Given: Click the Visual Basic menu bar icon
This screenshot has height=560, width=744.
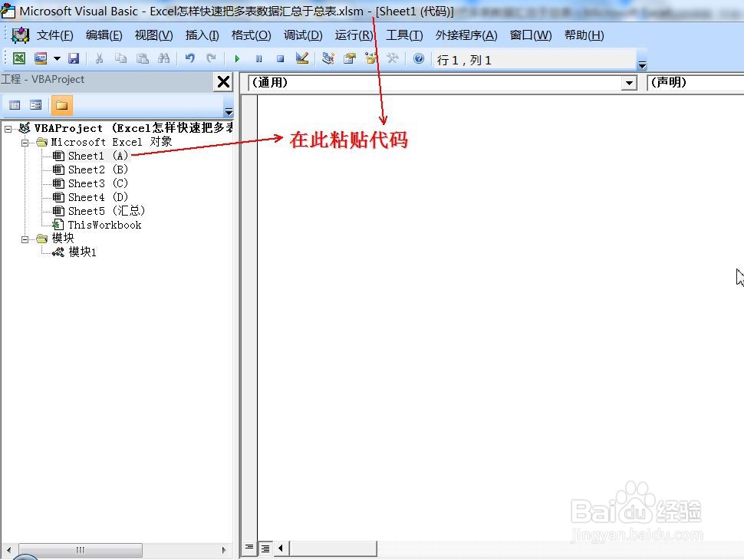Looking at the screenshot, I should tap(20, 35).
